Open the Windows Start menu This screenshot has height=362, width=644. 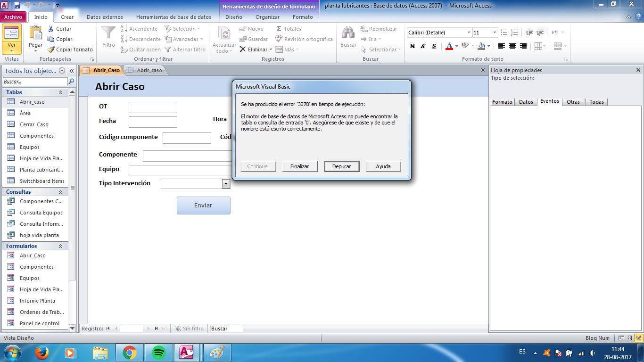pos(12,353)
